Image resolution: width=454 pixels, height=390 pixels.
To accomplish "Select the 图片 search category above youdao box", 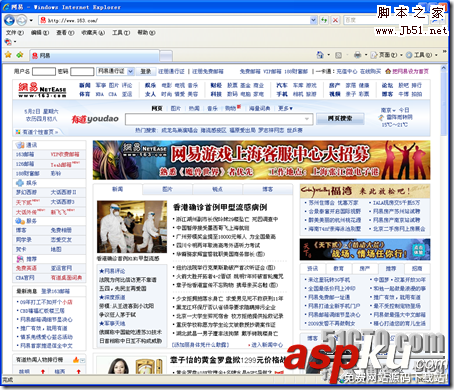I will click(176, 108).
